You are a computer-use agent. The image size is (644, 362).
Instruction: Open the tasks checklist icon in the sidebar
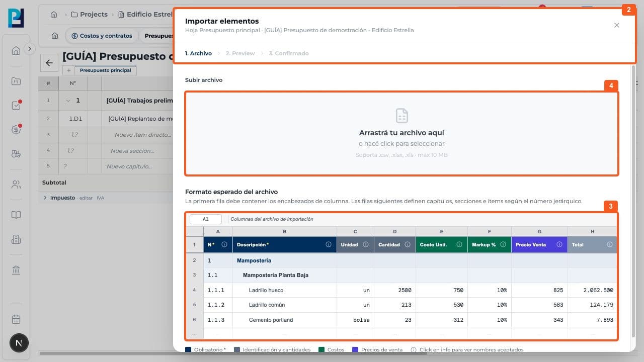16,106
